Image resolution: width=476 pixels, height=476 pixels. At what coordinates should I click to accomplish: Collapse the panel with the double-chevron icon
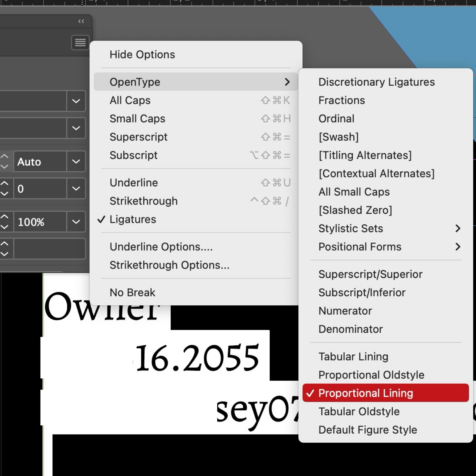[81, 21]
